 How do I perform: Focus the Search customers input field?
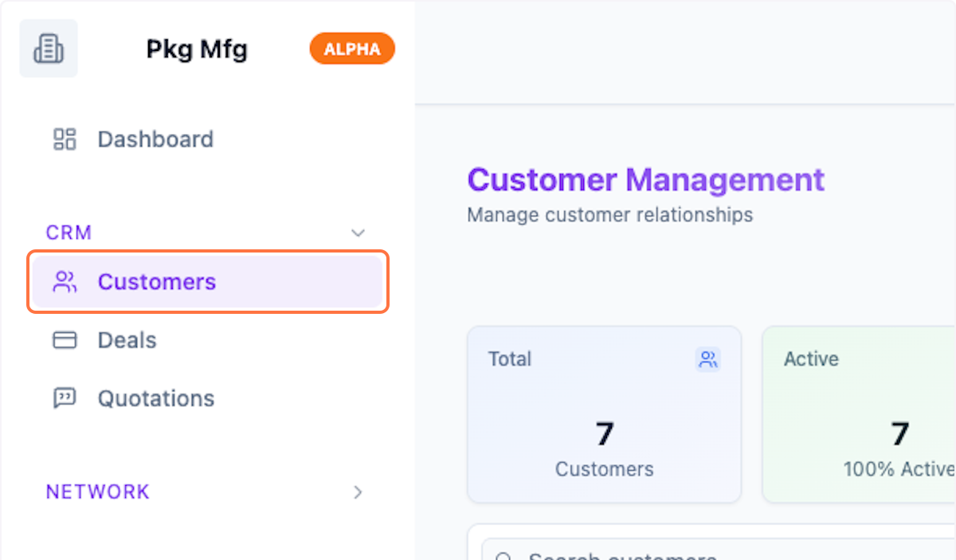point(717,554)
